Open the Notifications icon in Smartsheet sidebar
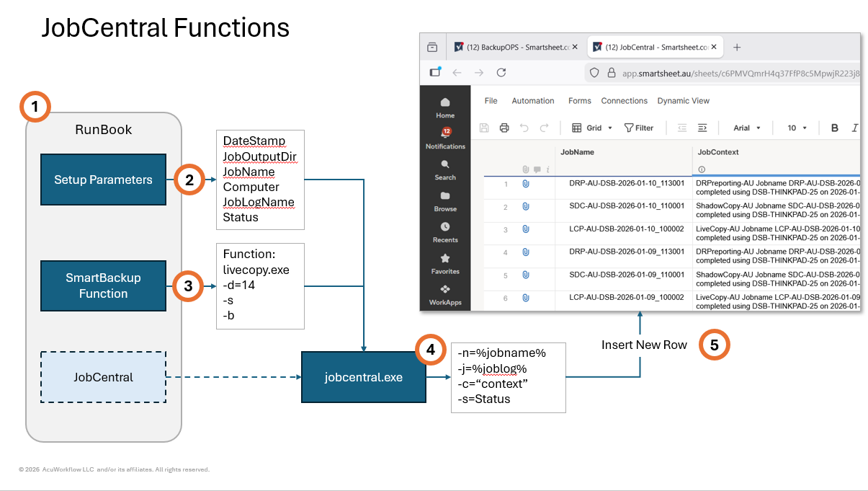Image resolution: width=868 pixels, height=491 pixels. tap(445, 134)
